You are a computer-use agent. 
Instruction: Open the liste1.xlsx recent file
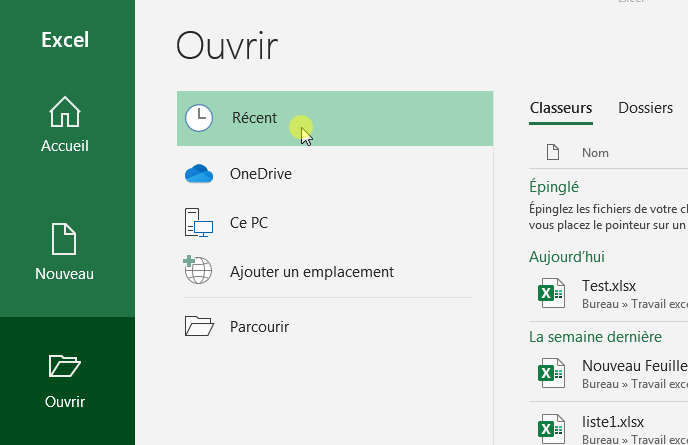pos(613,422)
